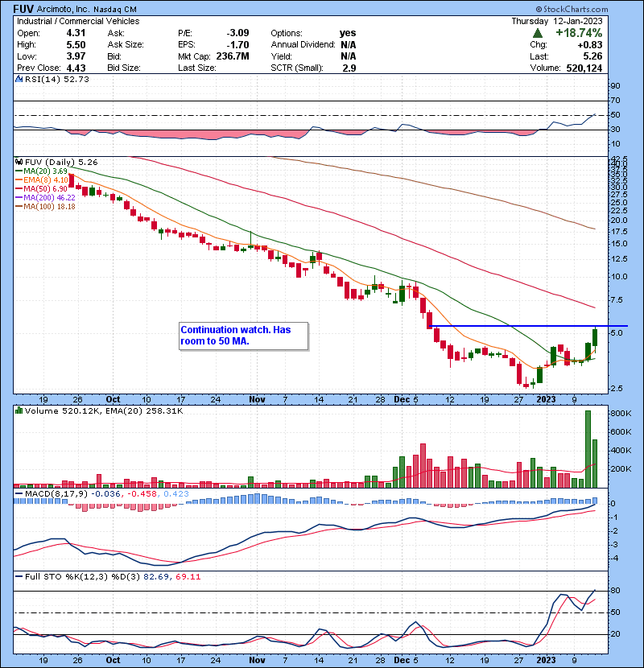Viewport: 644px width, 668px height.
Task: Select the FUV ticker symbol in header
Action: [x=23, y=9]
